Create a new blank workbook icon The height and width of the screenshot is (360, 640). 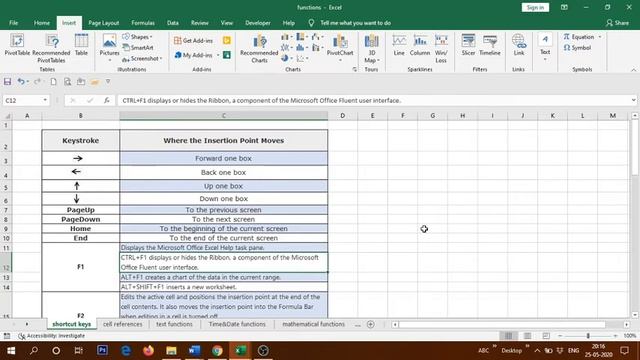click(x=53, y=82)
